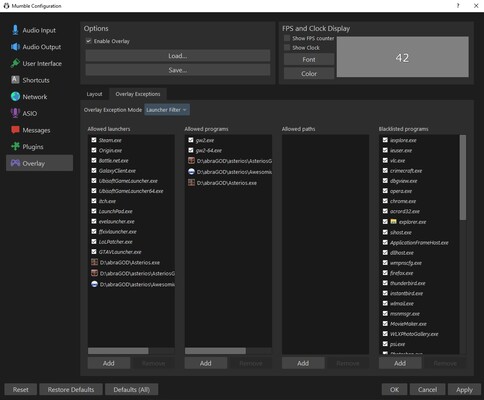Click the Apply button

pos(464,389)
